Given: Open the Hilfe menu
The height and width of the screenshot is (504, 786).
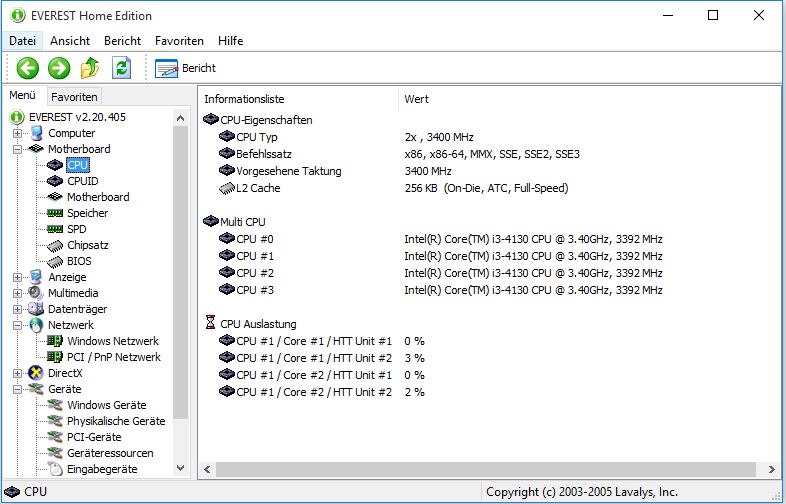Looking at the screenshot, I should [x=229, y=41].
